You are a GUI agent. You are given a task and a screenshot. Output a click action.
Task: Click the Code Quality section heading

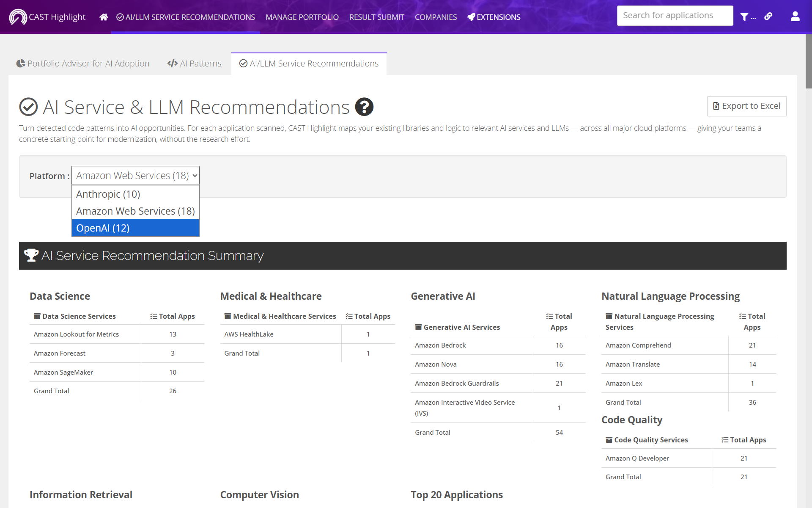(632, 420)
